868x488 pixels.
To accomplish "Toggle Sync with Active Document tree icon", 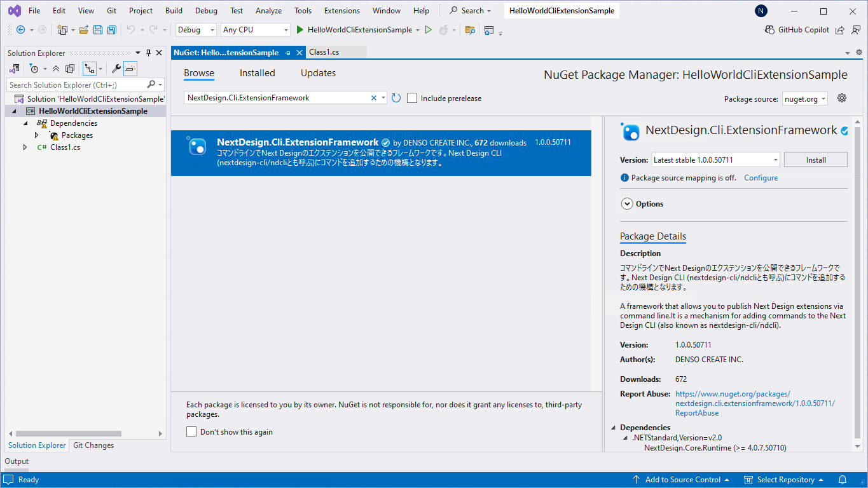I will click(x=90, y=69).
